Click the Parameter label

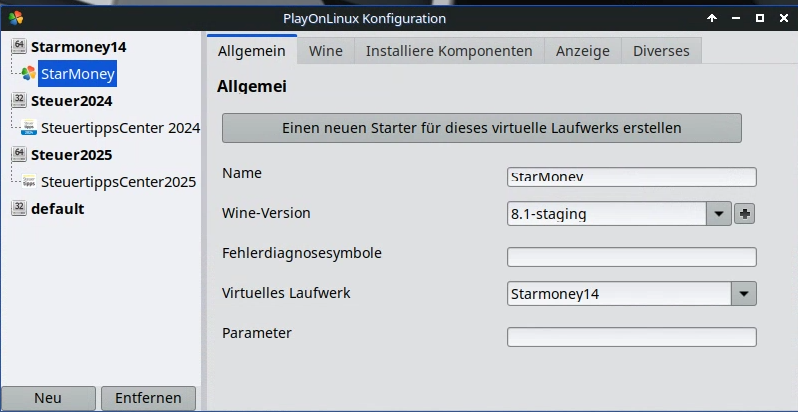[256, 333]
